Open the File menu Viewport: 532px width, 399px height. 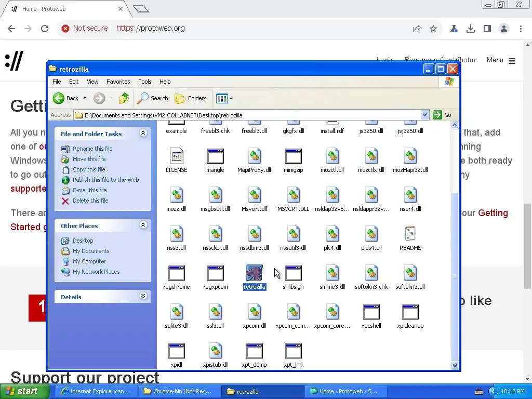point(57,82)
